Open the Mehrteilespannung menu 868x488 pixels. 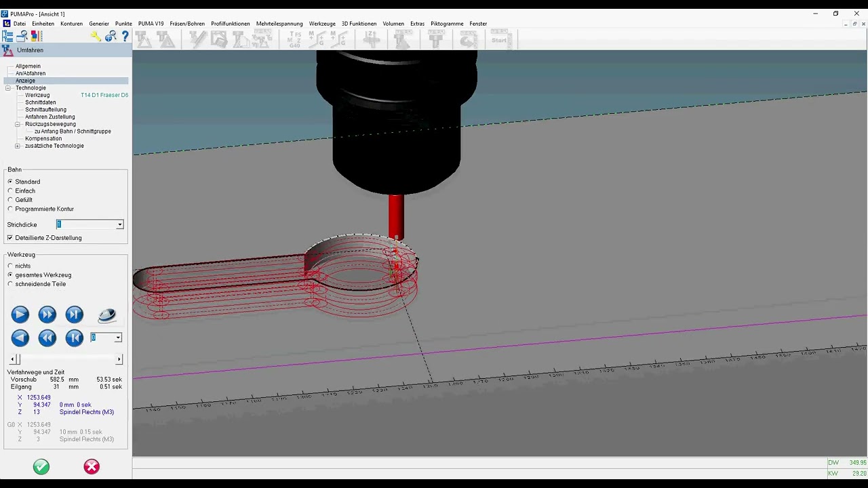coord(279,24)
